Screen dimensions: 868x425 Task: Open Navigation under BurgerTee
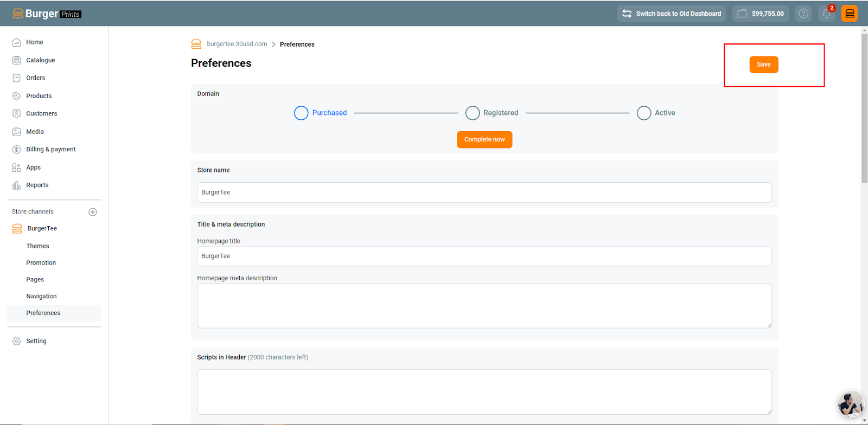(x=42, y=297)
